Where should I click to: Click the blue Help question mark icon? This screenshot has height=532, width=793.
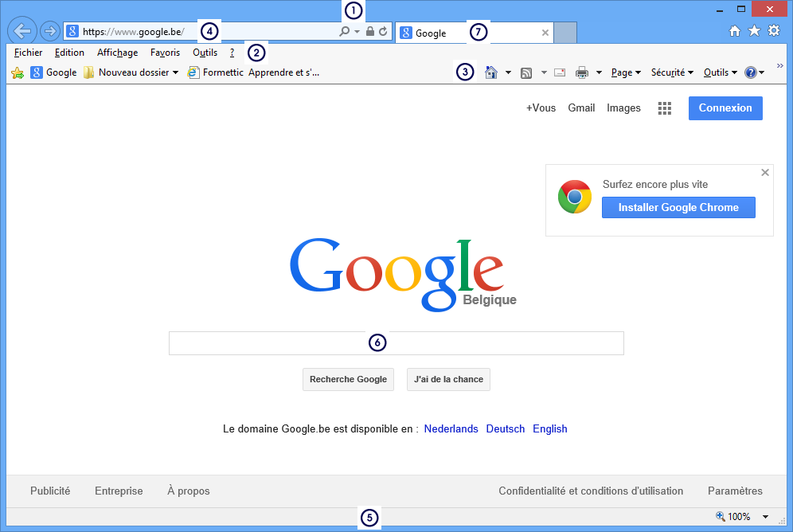pos(751,72)
